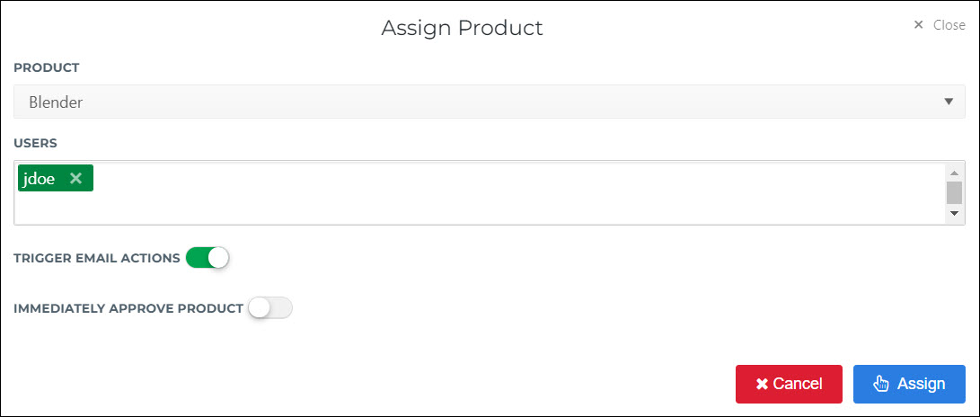This screenshot has height=417, width=980.
Task: Click the Users field label
Action: tap(36, 143)
